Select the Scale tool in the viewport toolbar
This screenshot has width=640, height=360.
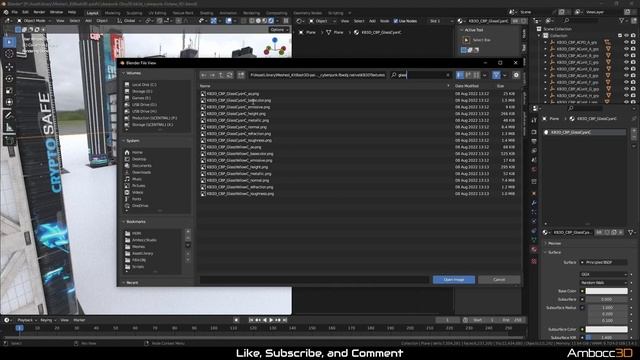pos(9,90)
